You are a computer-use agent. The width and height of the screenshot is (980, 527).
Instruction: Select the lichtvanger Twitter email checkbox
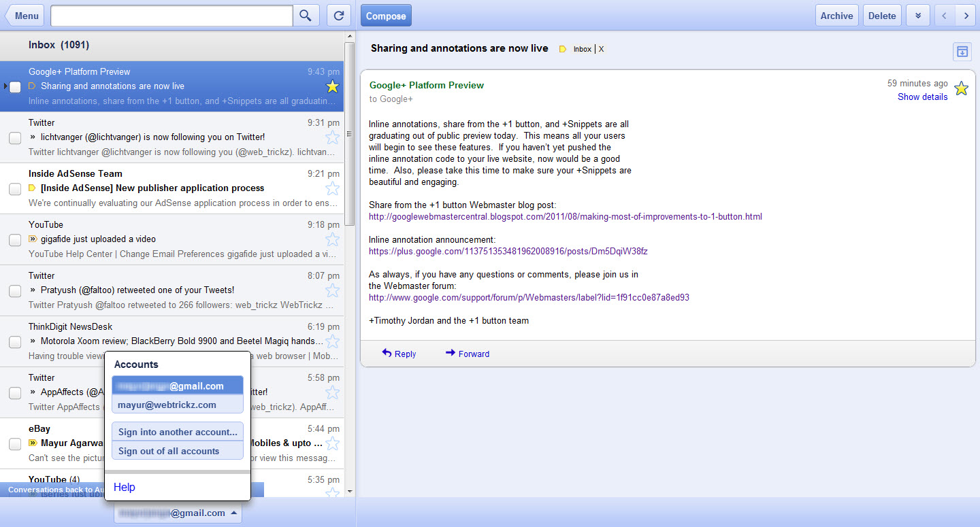pos(15,138)
